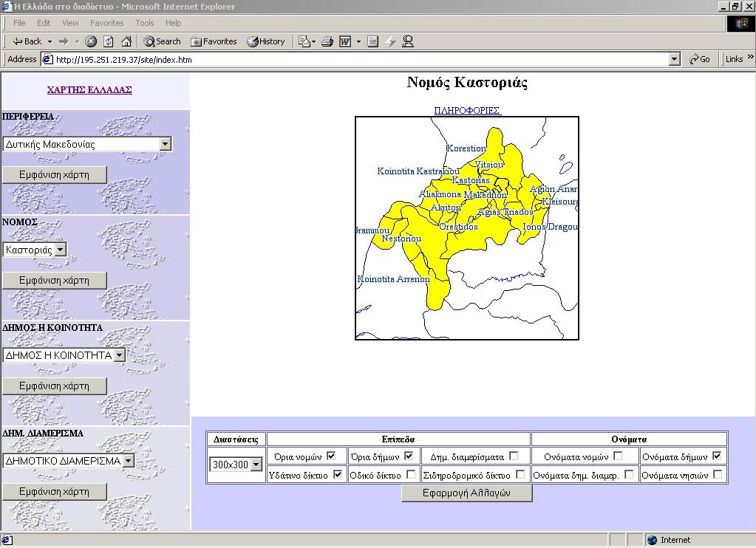Click the Back arrow button

coord(27,41)
